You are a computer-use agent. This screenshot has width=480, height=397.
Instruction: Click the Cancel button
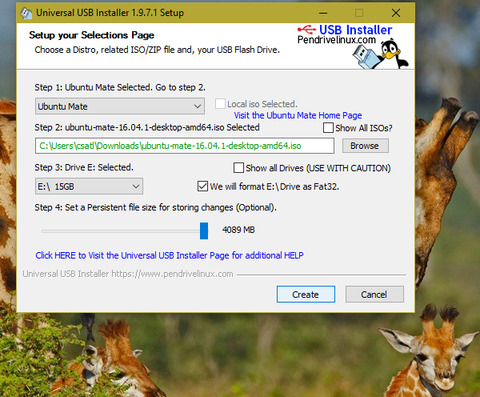pyautogui.click(x=374, y=294)
